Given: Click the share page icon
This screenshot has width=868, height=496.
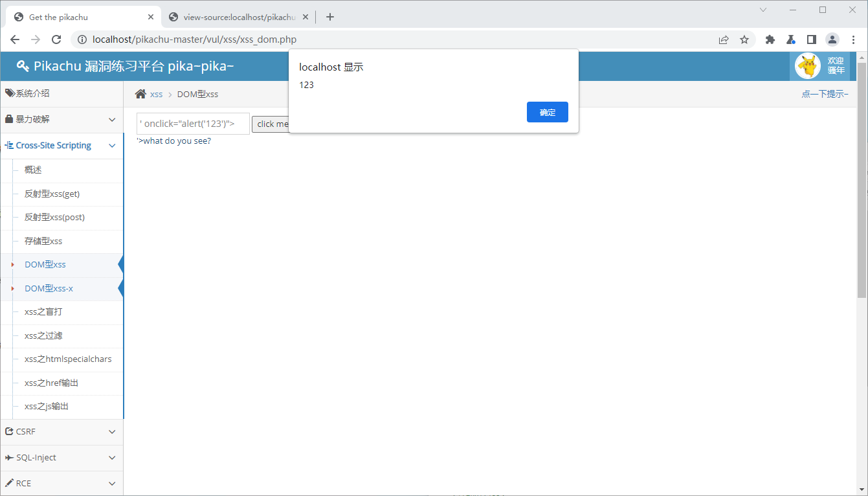Looking at the screenshot, I should pos(724,39).
